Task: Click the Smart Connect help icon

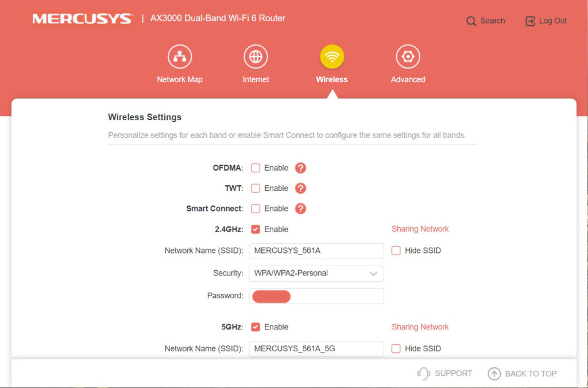Action: 300,209
